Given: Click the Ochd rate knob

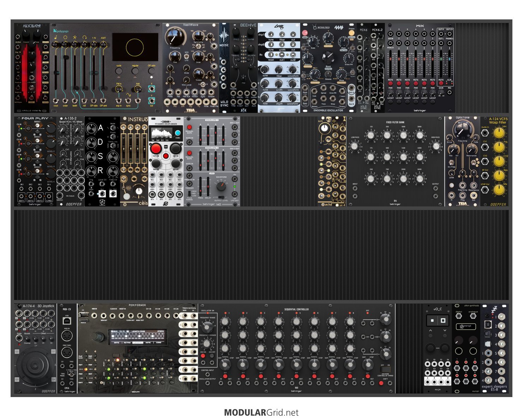Looking at the screenshot, I should (325, 128).
